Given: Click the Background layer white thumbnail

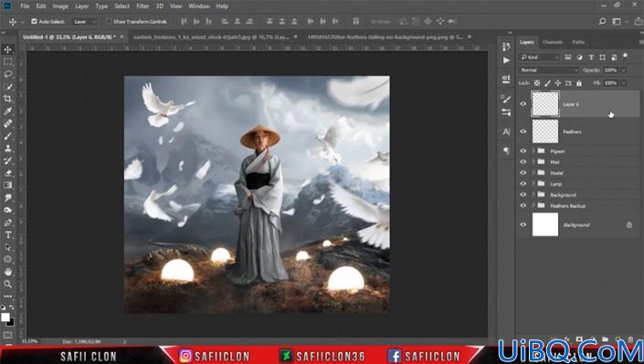Looking at the screenshot, I should click(545, 224).
